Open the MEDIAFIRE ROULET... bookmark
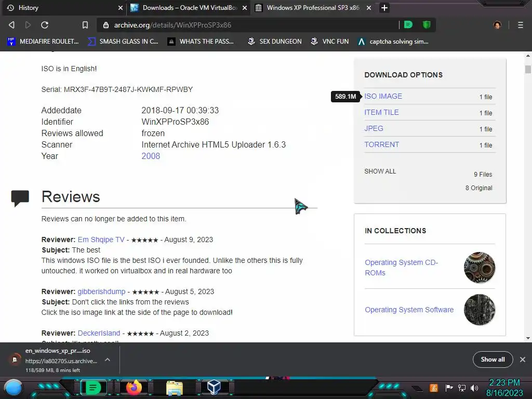The height and width of the screenshot is (399, 532). [x=43, y=42]
